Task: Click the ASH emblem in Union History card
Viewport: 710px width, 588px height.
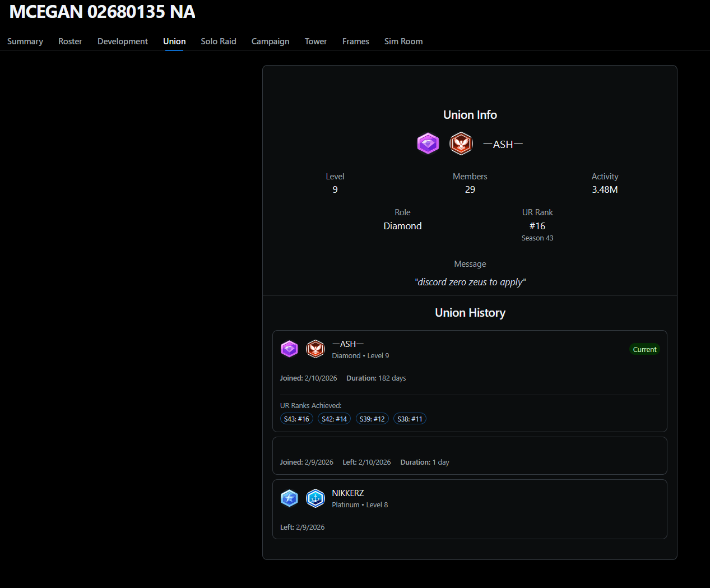Action: click(x=315, y=349)
